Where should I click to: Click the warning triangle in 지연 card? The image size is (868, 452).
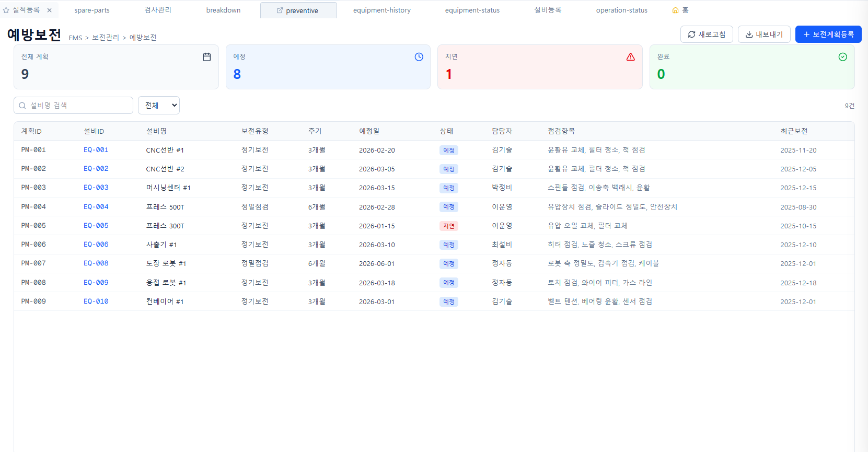[x=631, y=57]
